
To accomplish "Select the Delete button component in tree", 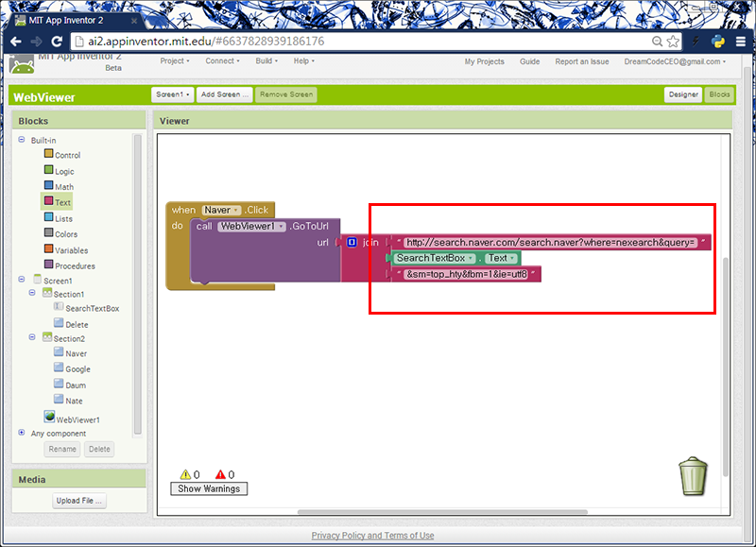I will tap(71, 324).
